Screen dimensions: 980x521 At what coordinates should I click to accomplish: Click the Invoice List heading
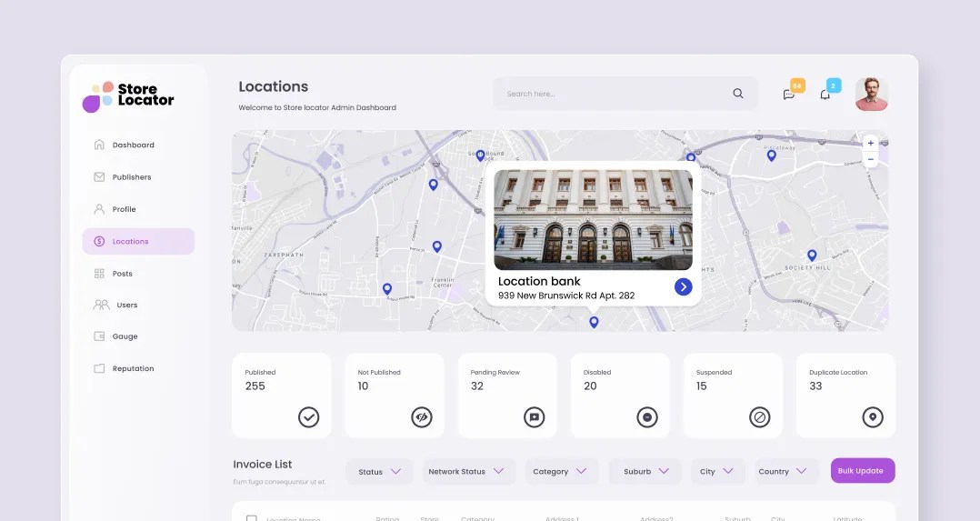(x=263, y=464)
